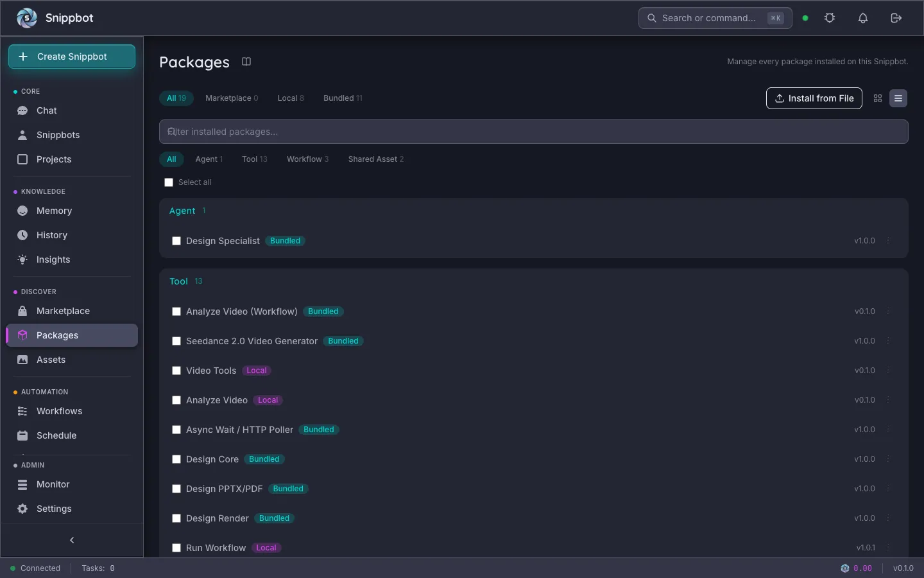Open the Chat sidebar item
The width and height of the screenshot is (924, 578).
72,110
